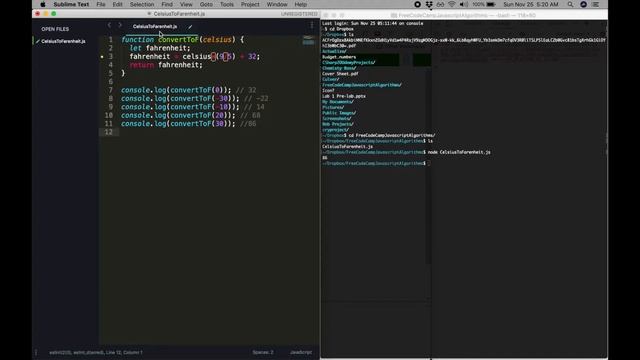640x360 pixels.
Task: Go back with the left arrow in tab bar
Action: [109, 25]
